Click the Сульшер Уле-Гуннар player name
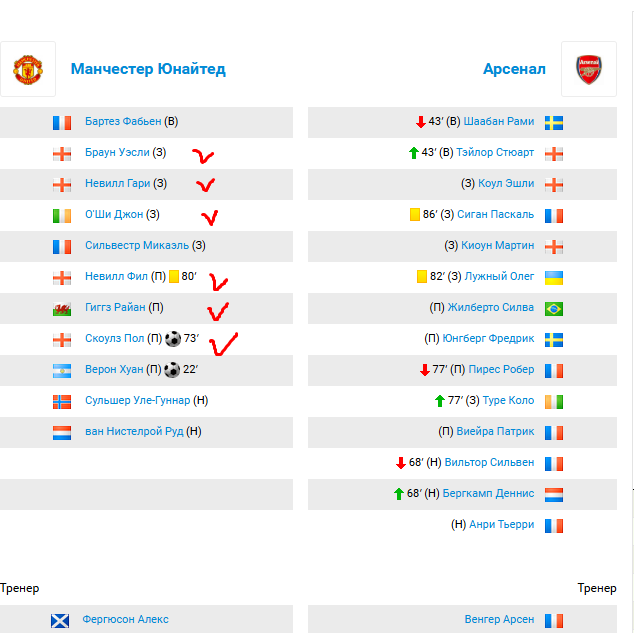 [137, 400]
